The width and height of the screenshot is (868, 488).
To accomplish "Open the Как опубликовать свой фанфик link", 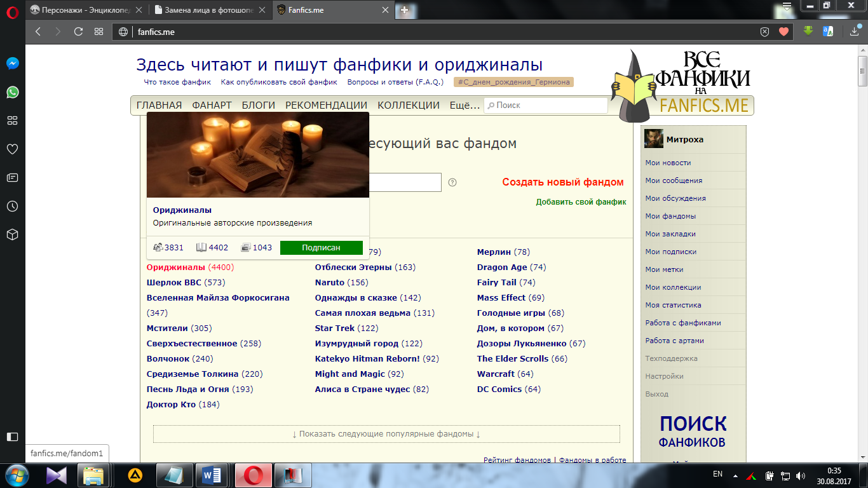I will pyautogui.click(x=279, y=82).
